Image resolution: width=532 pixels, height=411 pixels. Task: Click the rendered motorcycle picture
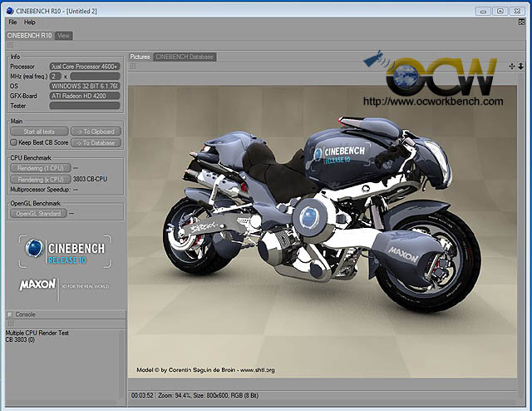[323, 231]
